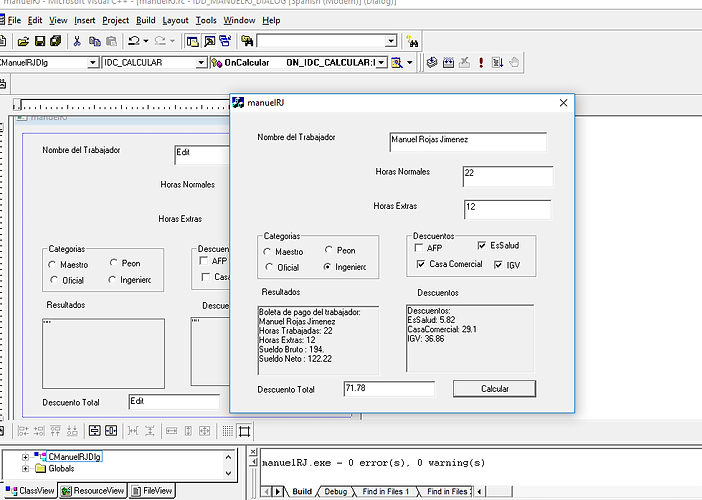Viewport: 702px width, 500px height.
Task: Toggle the Workspace window icon
Action: point(193,41)
